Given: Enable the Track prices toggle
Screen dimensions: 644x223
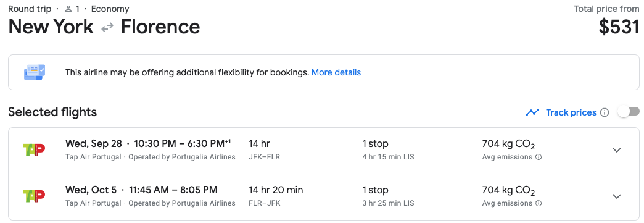Looking at the screenshot, I should click(x=629, y=111).
